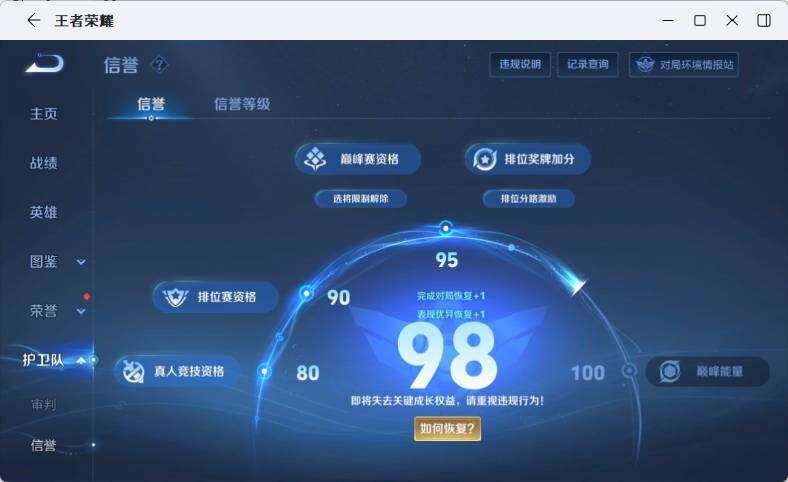This screenshot has height=482, width=788.
Task: Switch to the 信誉等级 tab
Action: click(242, 104)
